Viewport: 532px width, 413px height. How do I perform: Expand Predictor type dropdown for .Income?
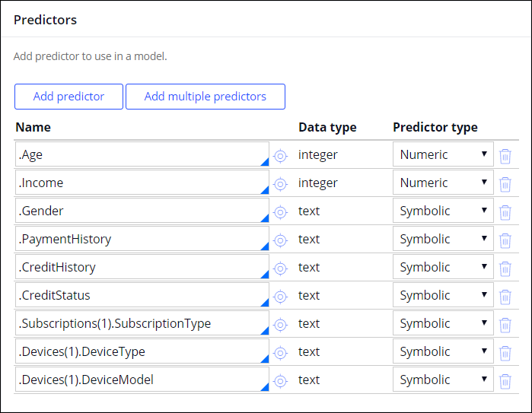(x=443, y=183)
